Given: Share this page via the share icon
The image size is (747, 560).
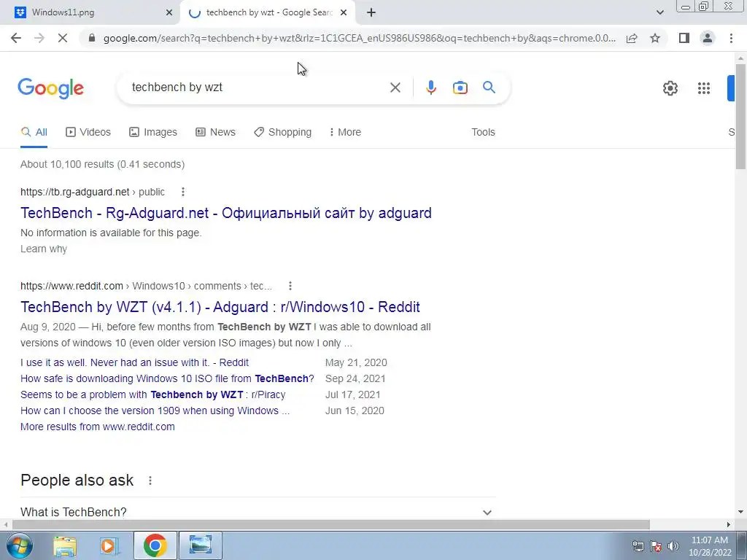Looking at the screenshot, I should coord(632,38).
